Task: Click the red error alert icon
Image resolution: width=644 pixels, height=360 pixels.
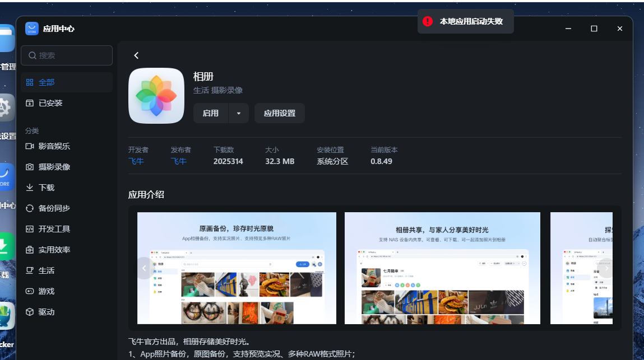Action: [x=428, y=21]
